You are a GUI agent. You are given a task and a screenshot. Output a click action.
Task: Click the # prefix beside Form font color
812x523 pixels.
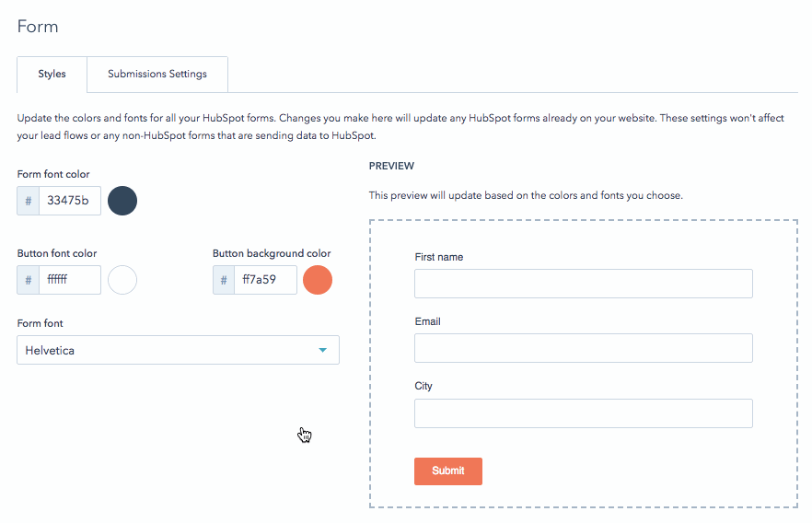click(x=29, y=201)
